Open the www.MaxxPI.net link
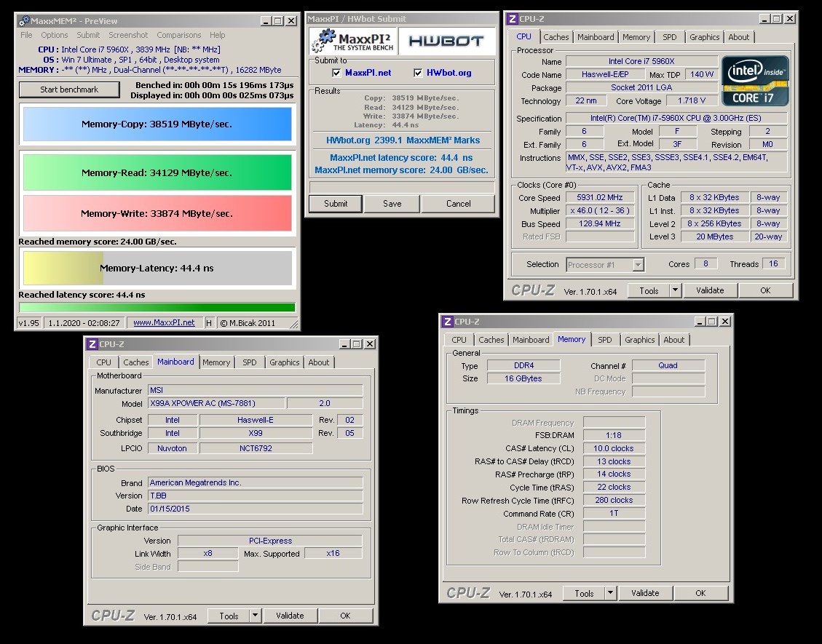The image size is (822, 644). [164, 323]
